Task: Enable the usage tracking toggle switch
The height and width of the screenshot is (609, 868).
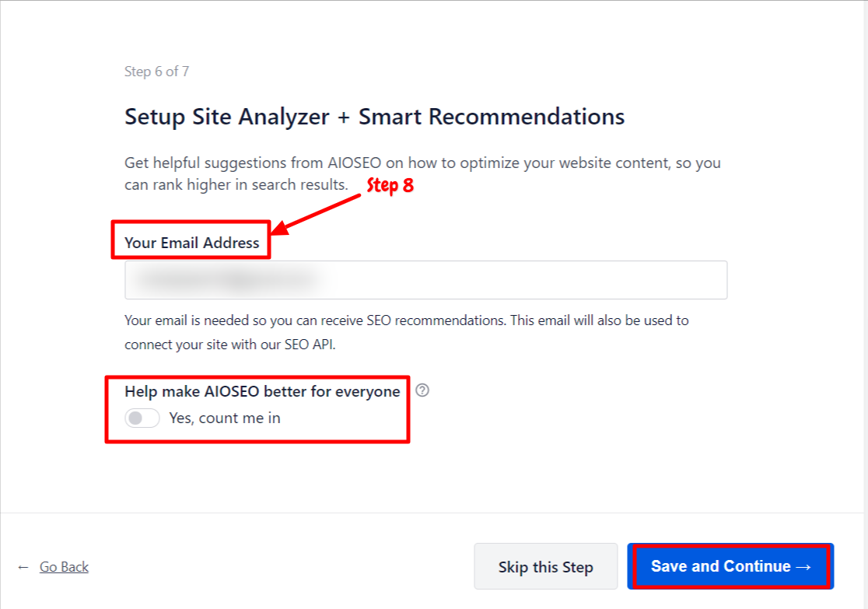Action: pos(142,418)
